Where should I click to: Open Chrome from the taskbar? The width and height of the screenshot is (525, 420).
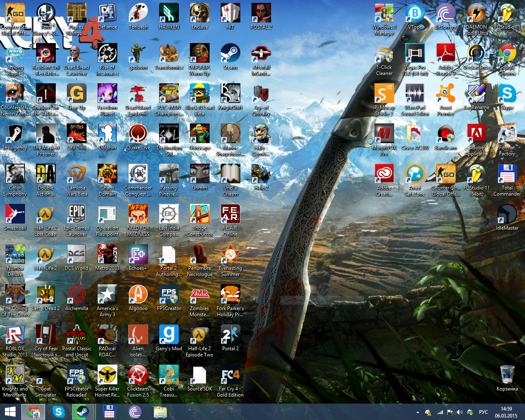pos(34,412)
